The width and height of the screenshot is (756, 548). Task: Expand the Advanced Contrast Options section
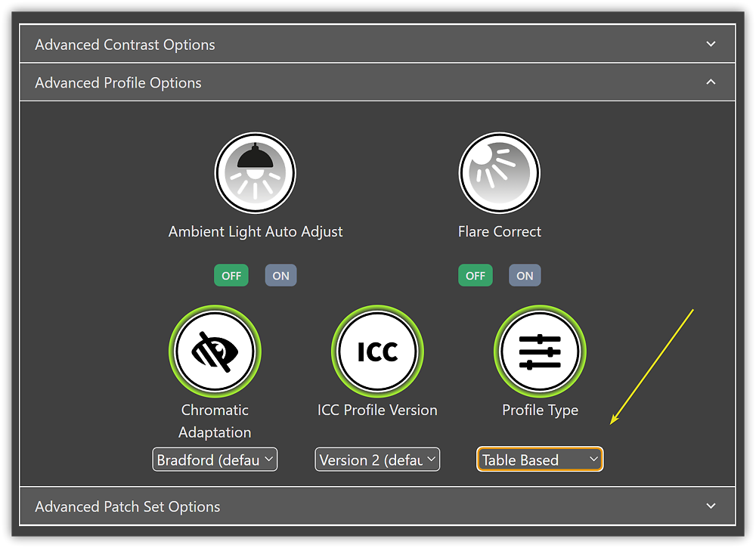point(378,44)
